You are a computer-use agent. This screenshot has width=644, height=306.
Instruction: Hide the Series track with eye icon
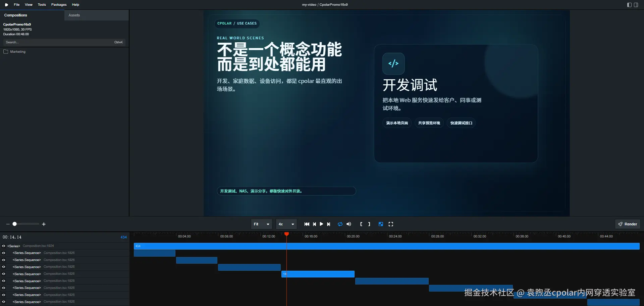(x=4, y=246)
